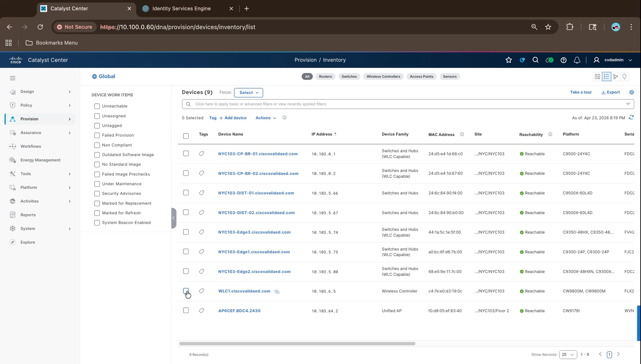Click the cloud status icon in header
Viewport: 641px width, 364px height.
549,60
